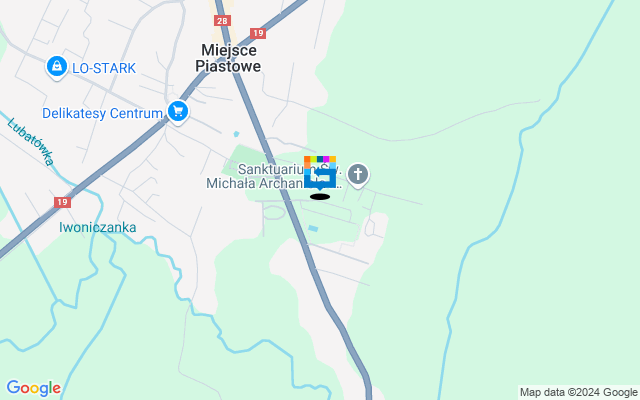Viewport: 640px width, 400px height.
Task: Click the church cross marker pin
Action: tap(358, 176)
